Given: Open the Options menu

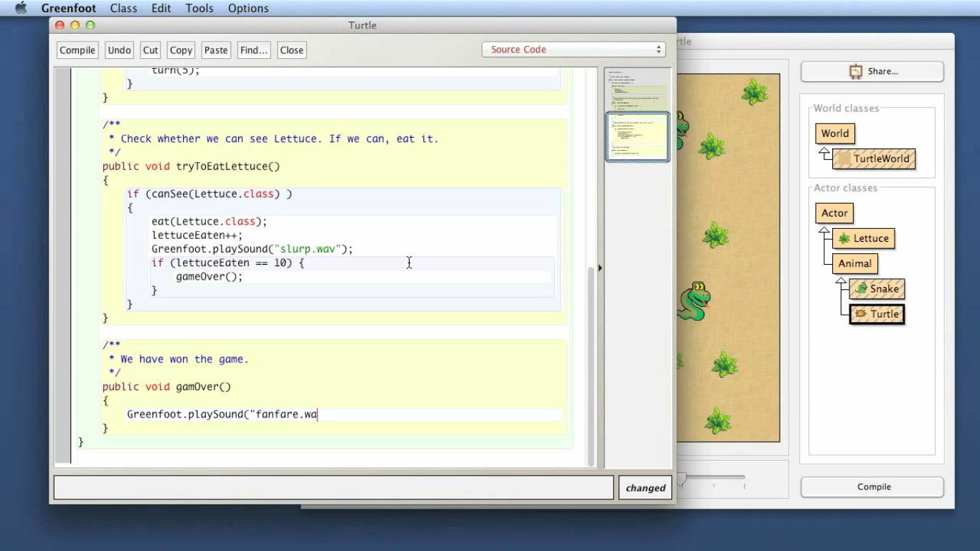Looking at the screenshot, I should pyautogui.click(x=248, y=9).
